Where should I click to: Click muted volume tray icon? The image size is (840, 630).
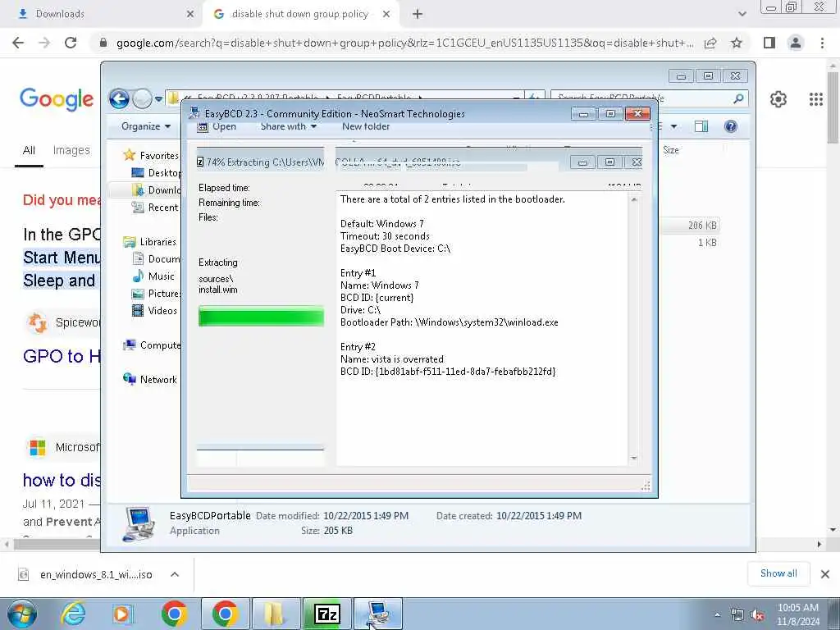pos(757,615)
